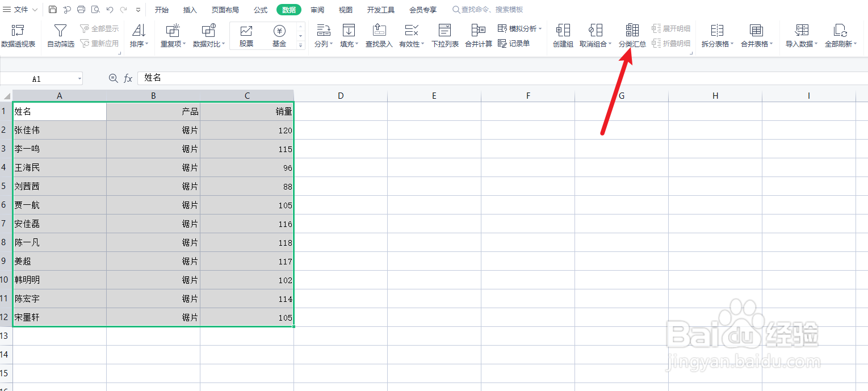This screenshot has width=868, height=391.
Task: Select the 基金 fund data type
Action: (279, 36)
